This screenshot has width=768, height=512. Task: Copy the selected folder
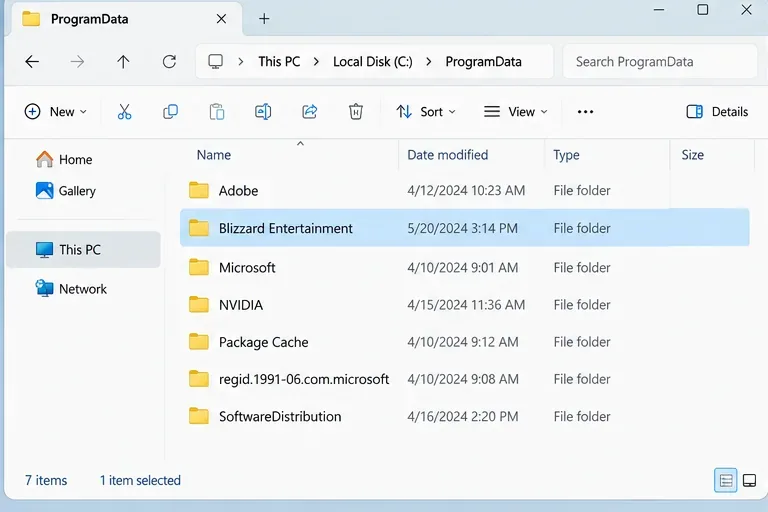point(170,112)
